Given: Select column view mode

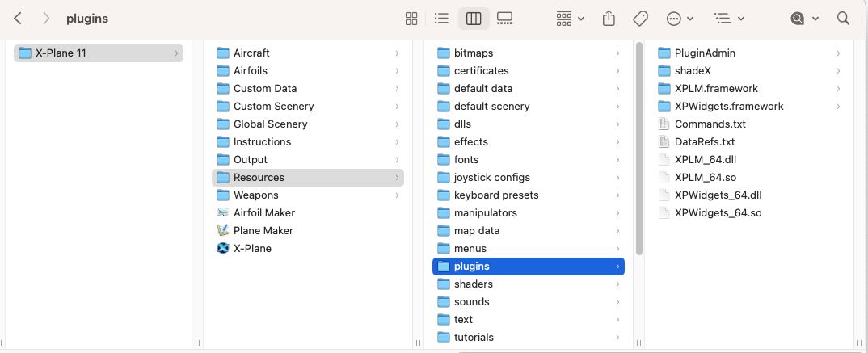Looking at the screenshot, I should [474, 19].
